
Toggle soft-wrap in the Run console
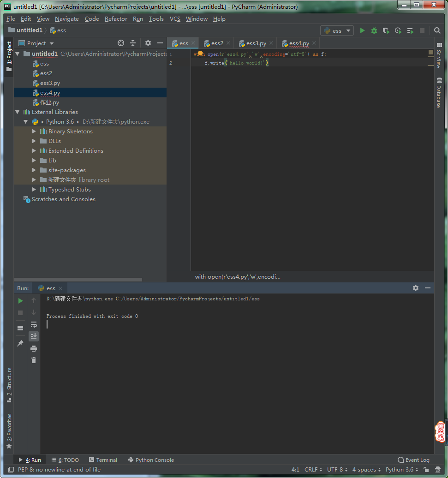[x=34, y=324]
